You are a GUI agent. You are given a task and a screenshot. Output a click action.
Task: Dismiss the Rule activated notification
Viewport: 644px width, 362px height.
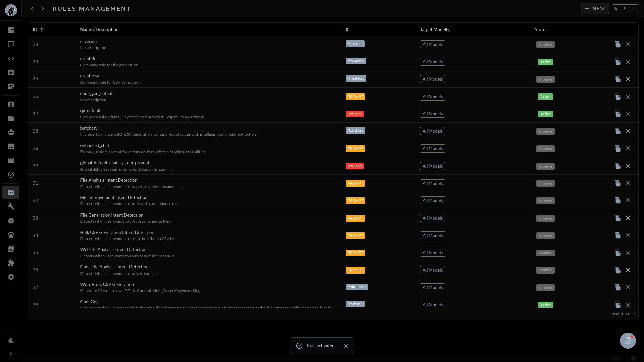pyautogui.click(x=346, y=346)
